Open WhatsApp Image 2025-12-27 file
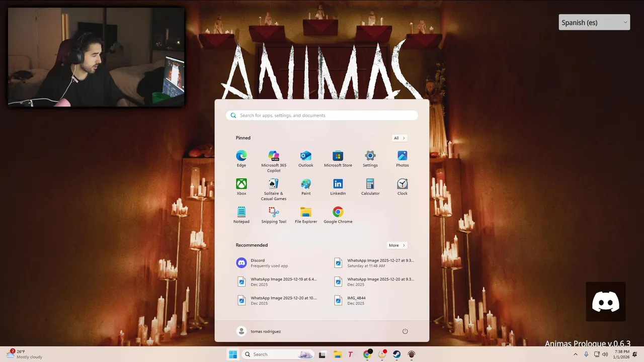Image resolution: width=644 pixels, height=362 pixels. [x=375, y=263]
